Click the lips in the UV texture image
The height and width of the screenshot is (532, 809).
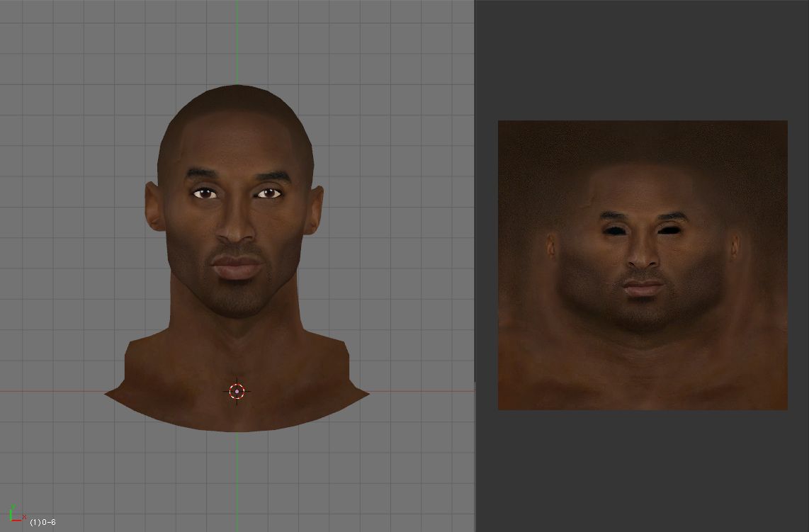click(x=643, y=288)
